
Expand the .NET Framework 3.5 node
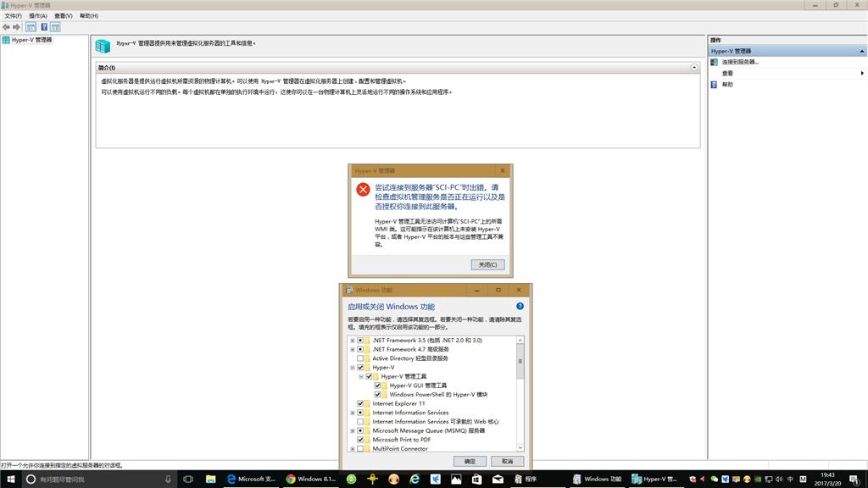click(353, 341)
